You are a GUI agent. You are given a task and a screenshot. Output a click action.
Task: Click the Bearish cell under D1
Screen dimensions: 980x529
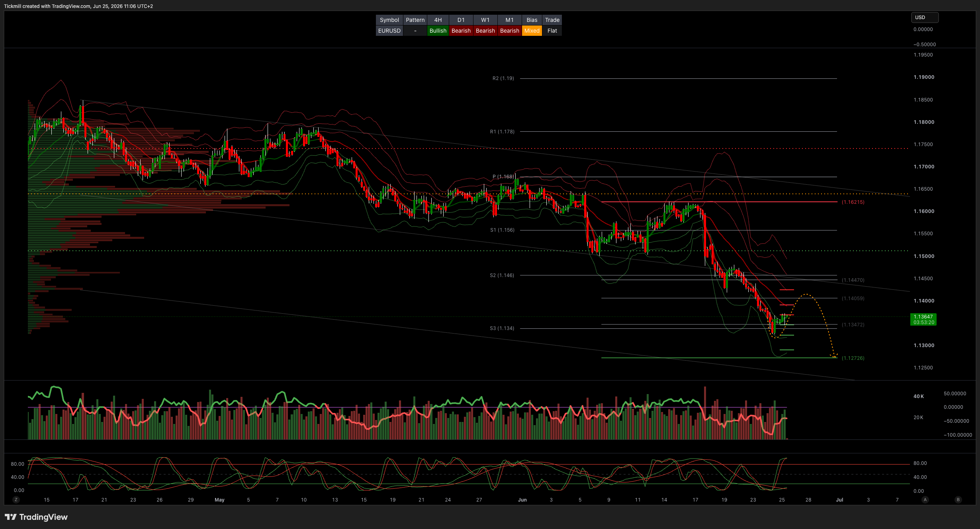pos(461,31)
